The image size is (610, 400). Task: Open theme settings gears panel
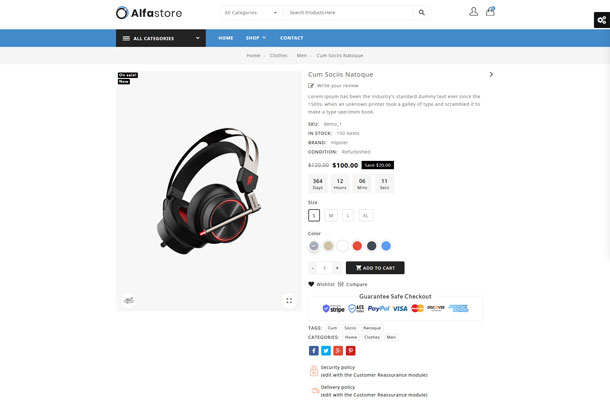601,20
